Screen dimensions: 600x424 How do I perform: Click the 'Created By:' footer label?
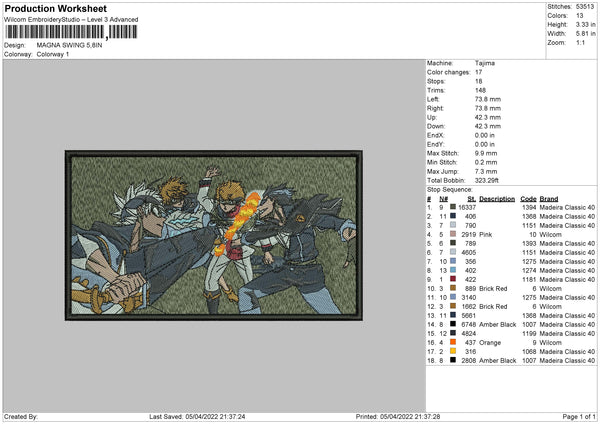[x=21, y=417]
